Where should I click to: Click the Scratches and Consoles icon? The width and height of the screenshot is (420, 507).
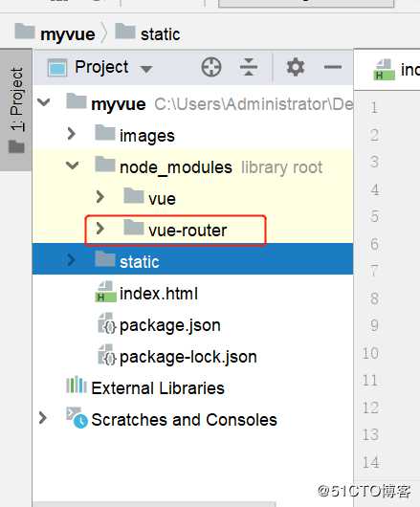coord(77,418)
